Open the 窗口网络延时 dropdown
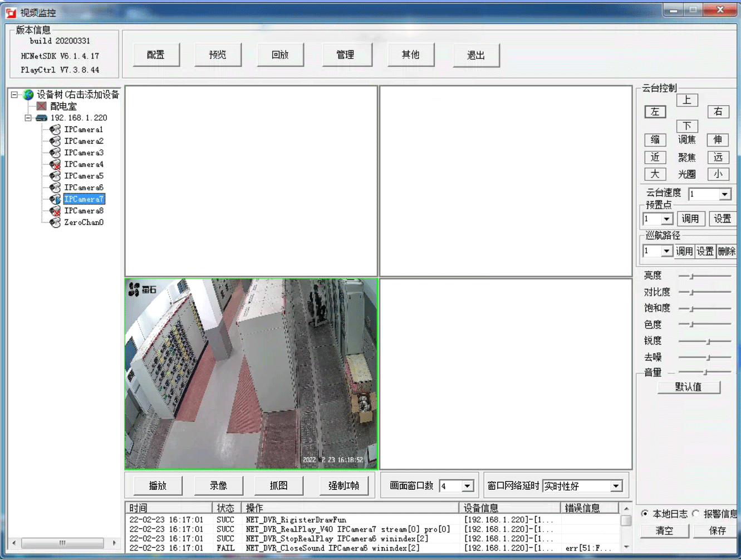 point(616,486)
